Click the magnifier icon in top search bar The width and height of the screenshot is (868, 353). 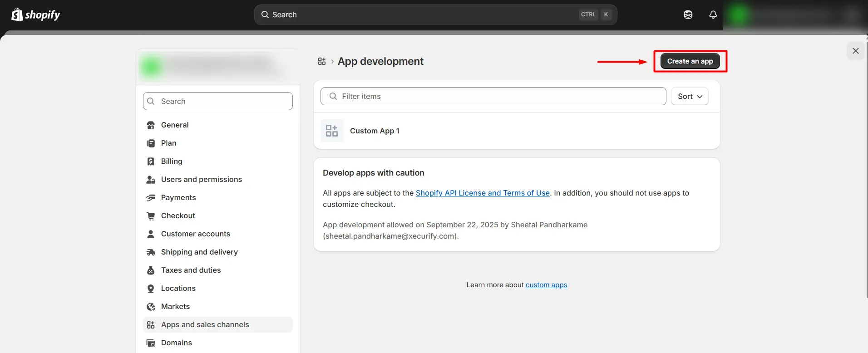(265, 15)
